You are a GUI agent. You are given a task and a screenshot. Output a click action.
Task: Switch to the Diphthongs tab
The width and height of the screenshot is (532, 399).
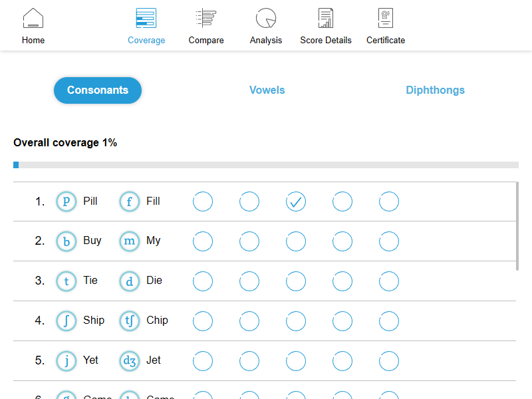point(435,90)
